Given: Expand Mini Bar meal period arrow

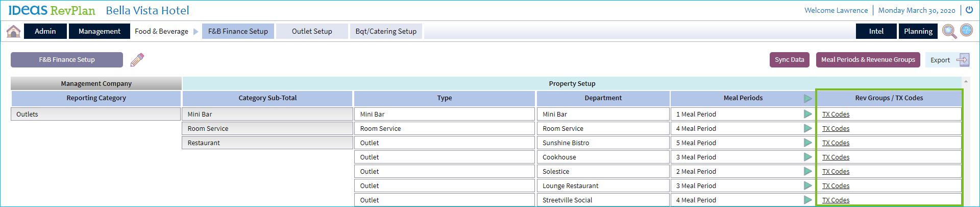Looking at the screenshot, I should tap(807, 114).
